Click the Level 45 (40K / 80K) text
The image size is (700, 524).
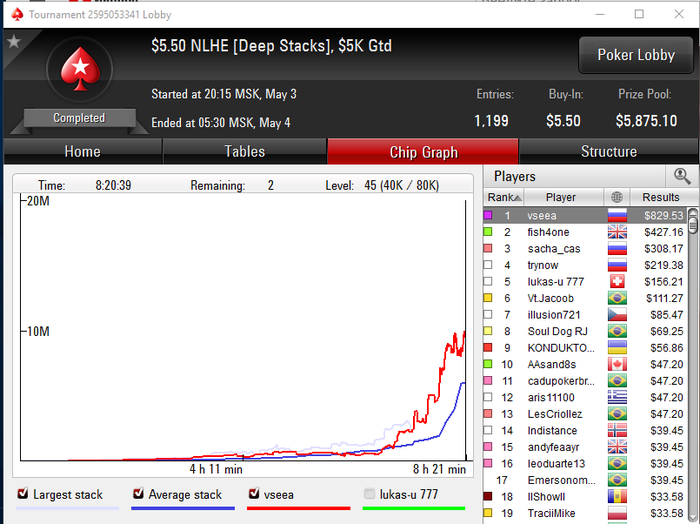click(x=382, y=185)
